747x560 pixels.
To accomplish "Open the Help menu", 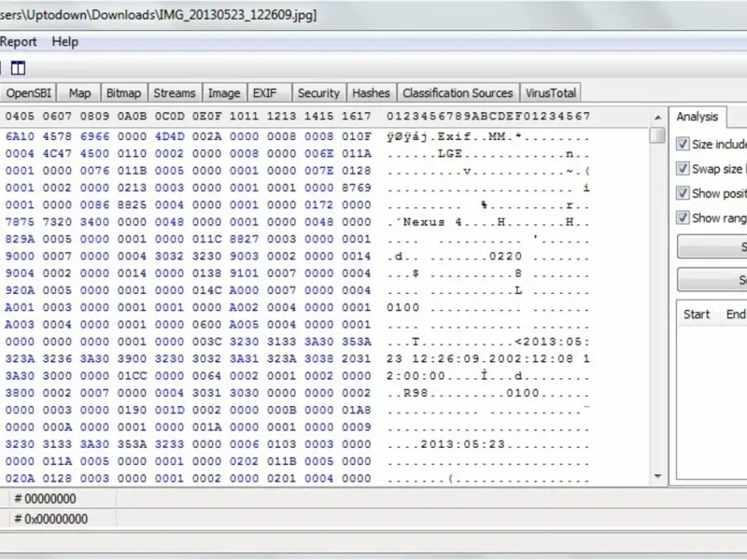I will click(64, 42).
